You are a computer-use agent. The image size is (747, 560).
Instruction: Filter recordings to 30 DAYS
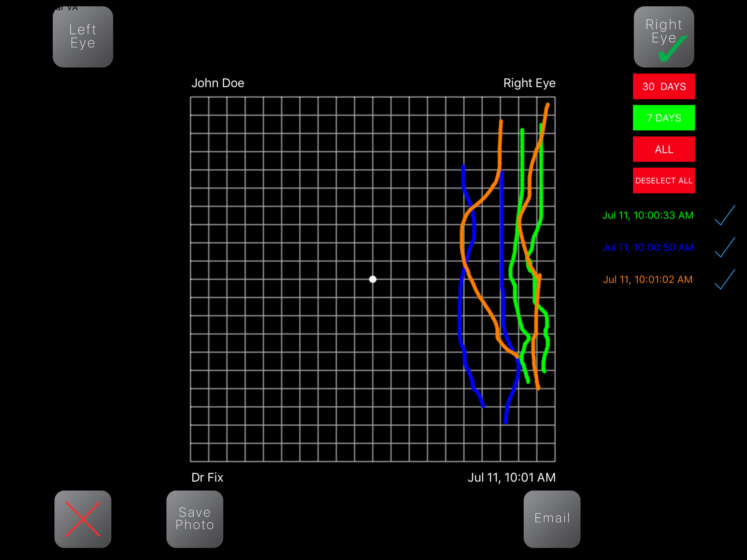pos(664,86)
